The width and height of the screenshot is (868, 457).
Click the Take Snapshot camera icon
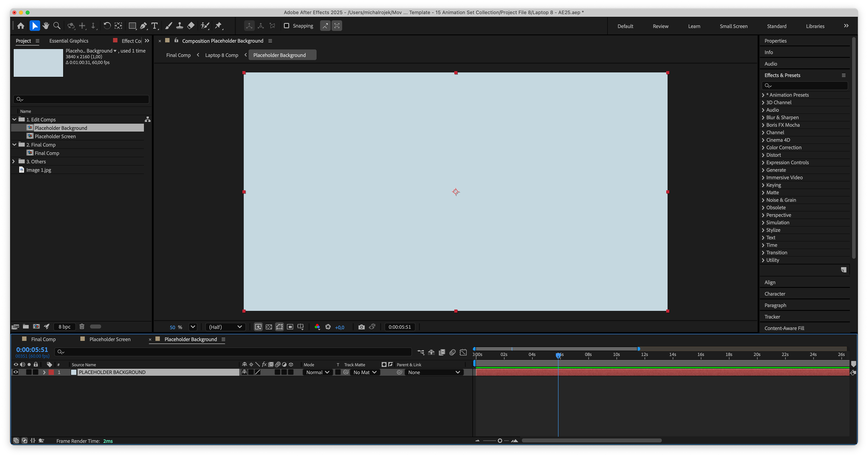pyautogui.click(x=361, y=327)
